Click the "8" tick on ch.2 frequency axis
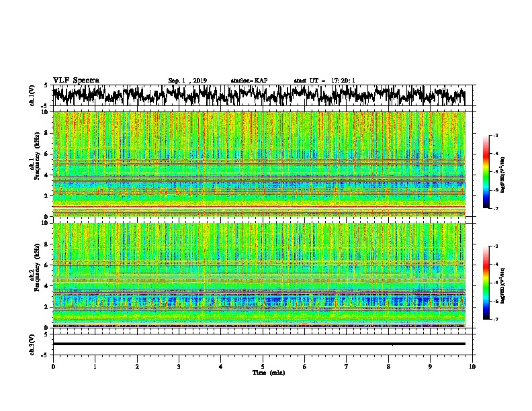Viewport: 532px width, 411px height. point(47,244)
